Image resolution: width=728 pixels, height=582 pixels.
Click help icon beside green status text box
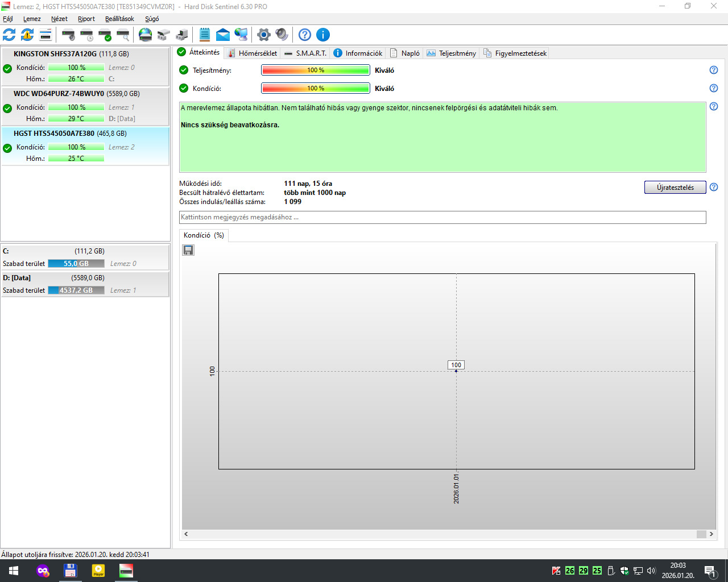pos(714,106)
